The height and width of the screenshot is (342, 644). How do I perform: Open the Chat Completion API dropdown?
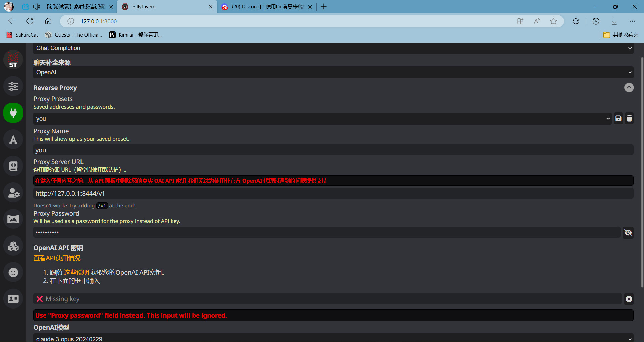(x=333, y=48)
